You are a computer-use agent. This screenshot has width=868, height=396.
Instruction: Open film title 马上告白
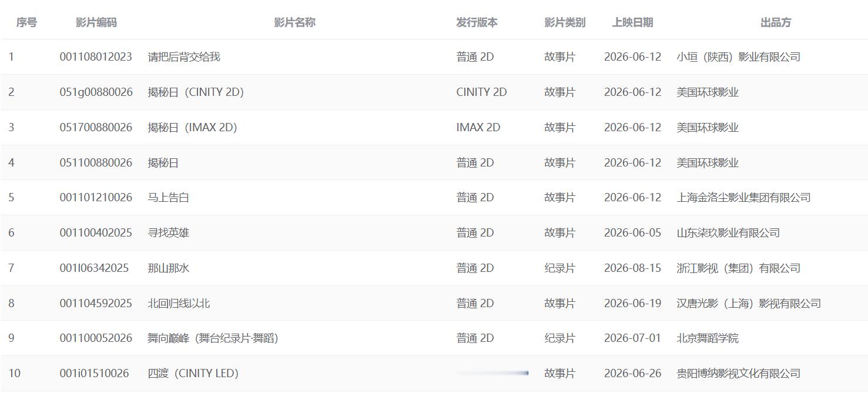(168, 198)
